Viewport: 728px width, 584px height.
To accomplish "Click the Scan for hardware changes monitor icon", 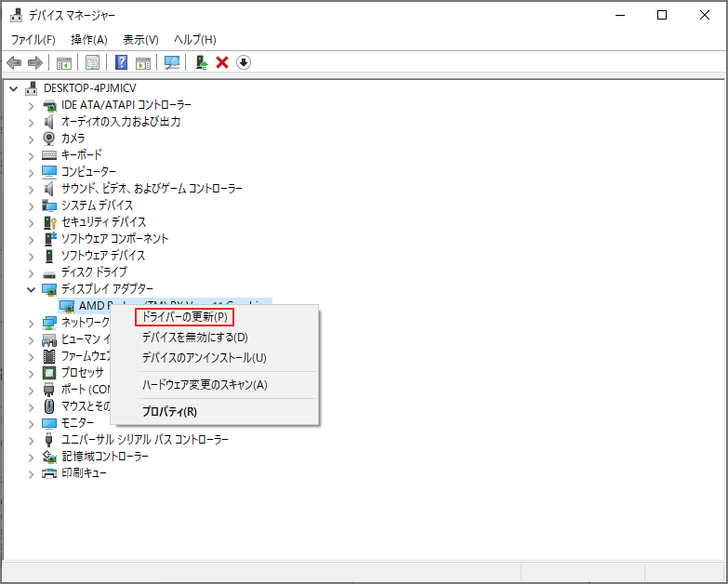I will [x=172, y=62].
